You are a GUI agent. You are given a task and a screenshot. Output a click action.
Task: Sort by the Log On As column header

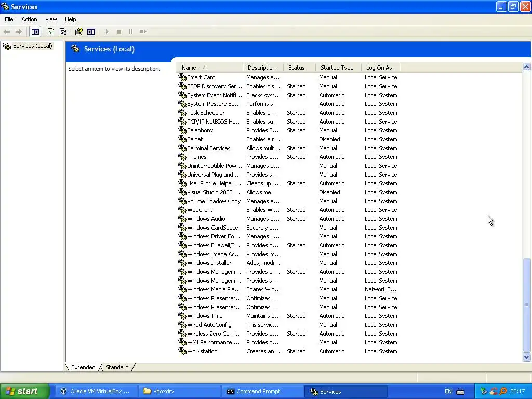pyautogui.click(x=380, y=68)
